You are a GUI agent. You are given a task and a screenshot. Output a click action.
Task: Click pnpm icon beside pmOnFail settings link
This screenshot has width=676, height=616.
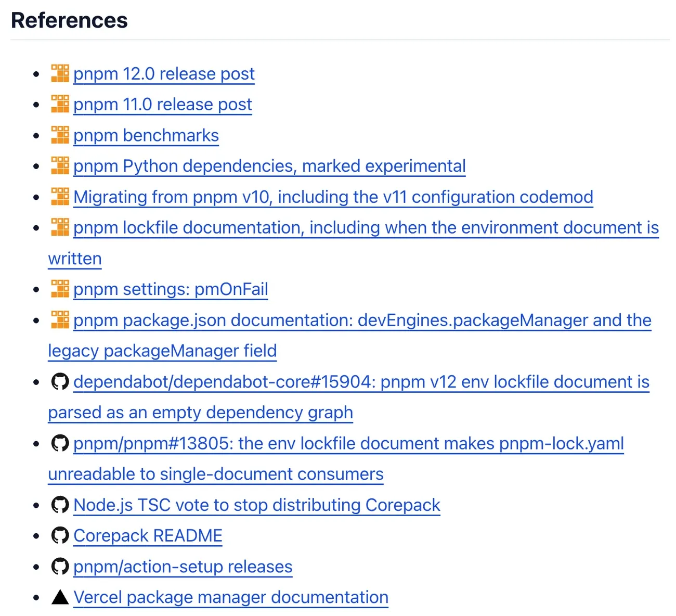coord(60,289)
